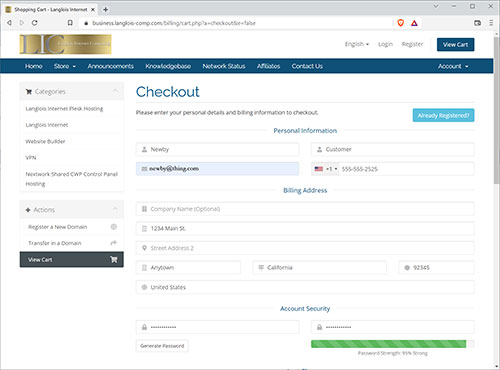Click the password strength progress bar
The image size is (500, 370).
point(392,344)
